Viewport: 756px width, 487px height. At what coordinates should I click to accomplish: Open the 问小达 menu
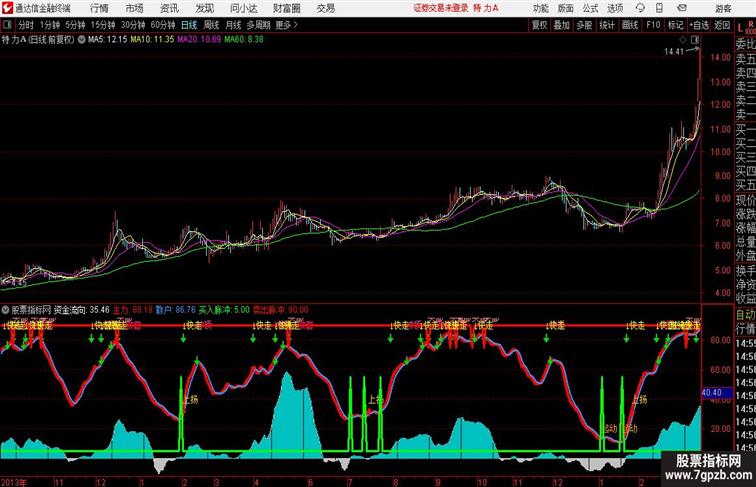click(x=243, y=8)
